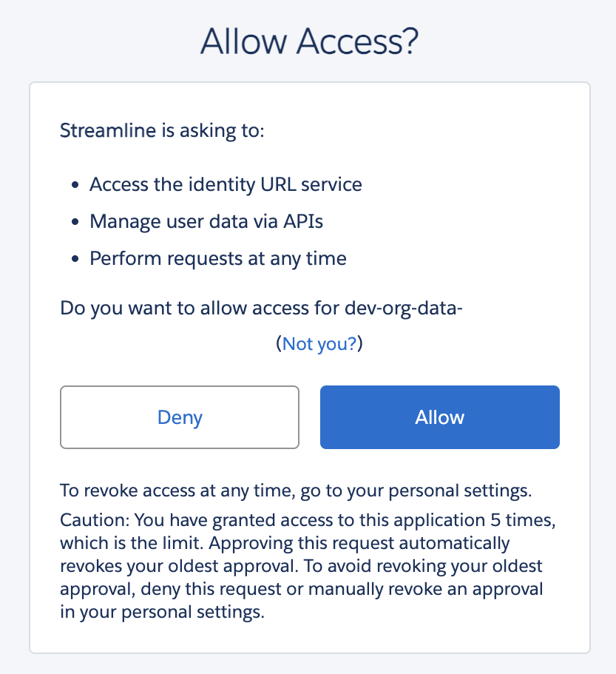This screenshot has width=616, height=674.
Task: Select "Perform requests at any time" permission
Action: click(x=218, y=259)
